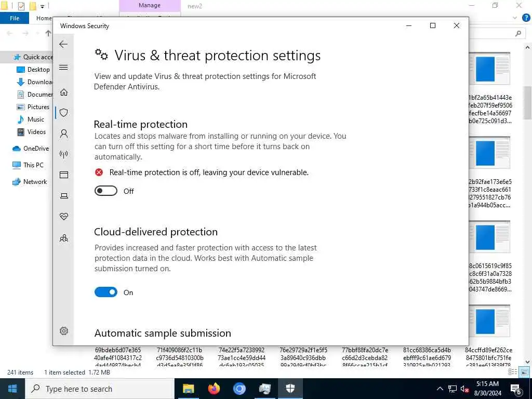Switch to Windows Security taskbar icon

pos(290,389)
